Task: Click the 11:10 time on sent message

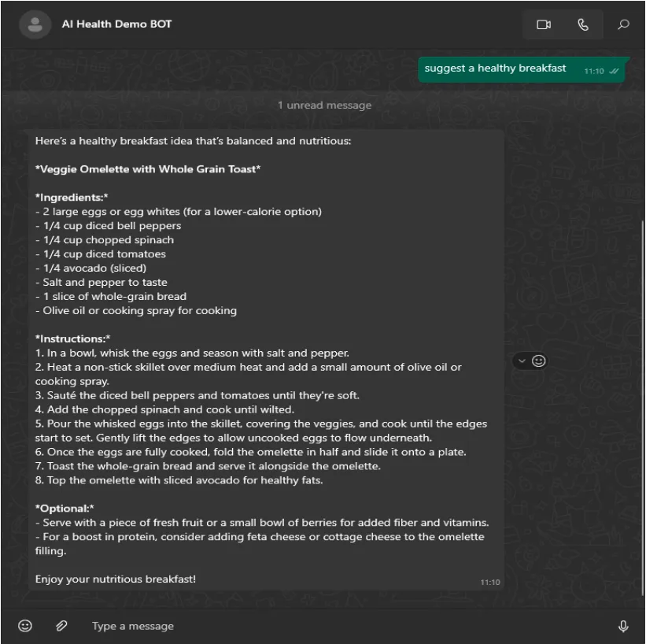Action: point(594,71)
